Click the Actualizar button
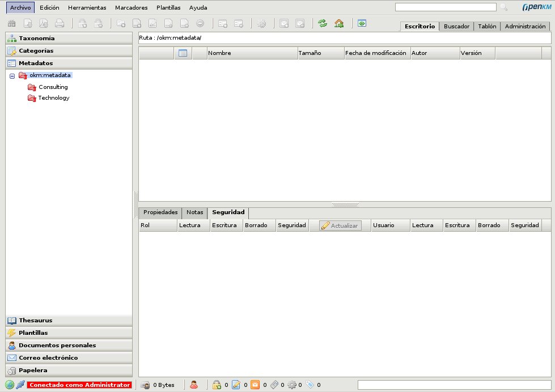Viewport: 555px width, 392px height. click(x=340, y=225)
